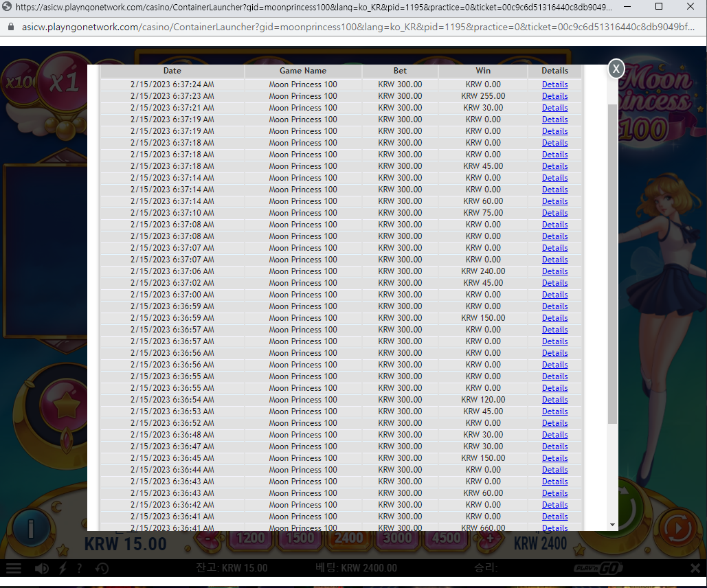Image resolution: width=707 pixels, height=588 pixels.
Task: Open Details for 6:36:48 AM round
Action: (554, 435)
